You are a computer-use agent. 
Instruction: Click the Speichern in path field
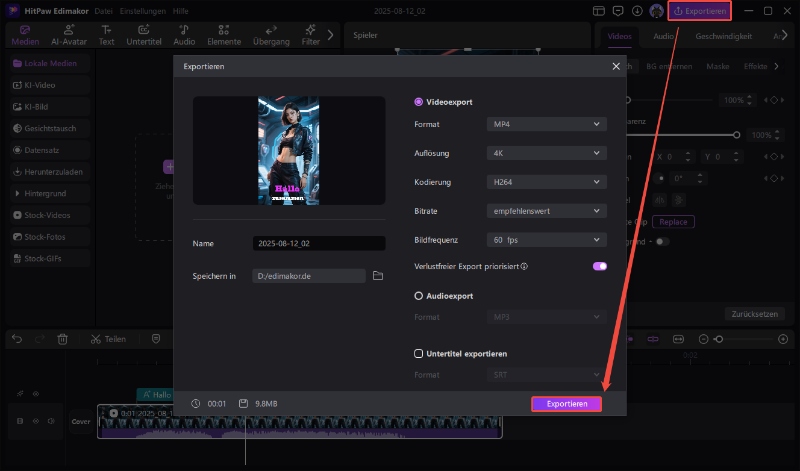click(309, 276)
